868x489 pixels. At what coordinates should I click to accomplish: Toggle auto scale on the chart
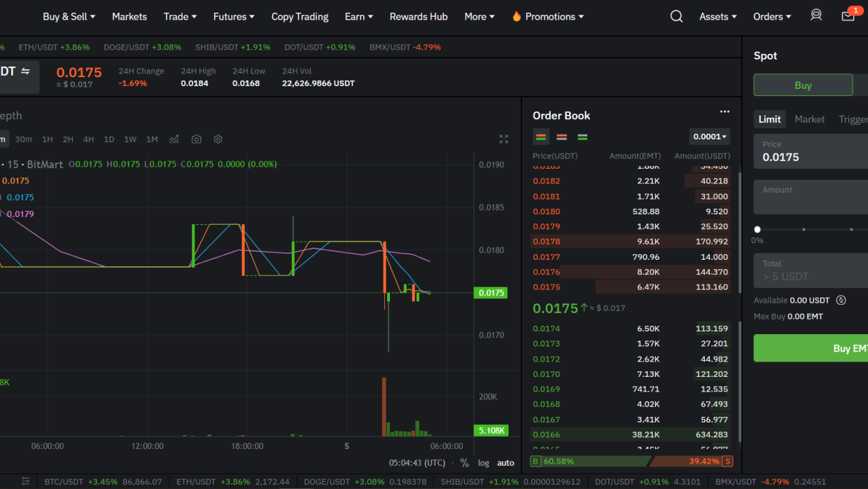[x=505, y=463]
